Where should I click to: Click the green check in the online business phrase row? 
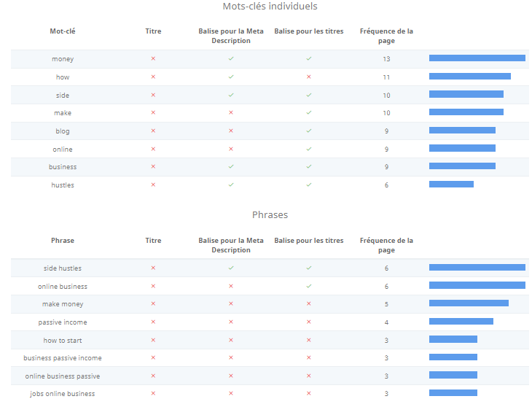[309, 286]
